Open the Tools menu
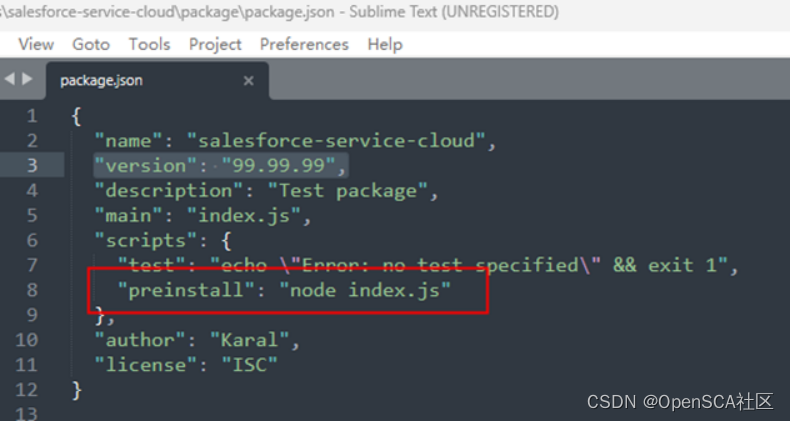Screen dimensions: 790x422 click(x=149, y=44)
